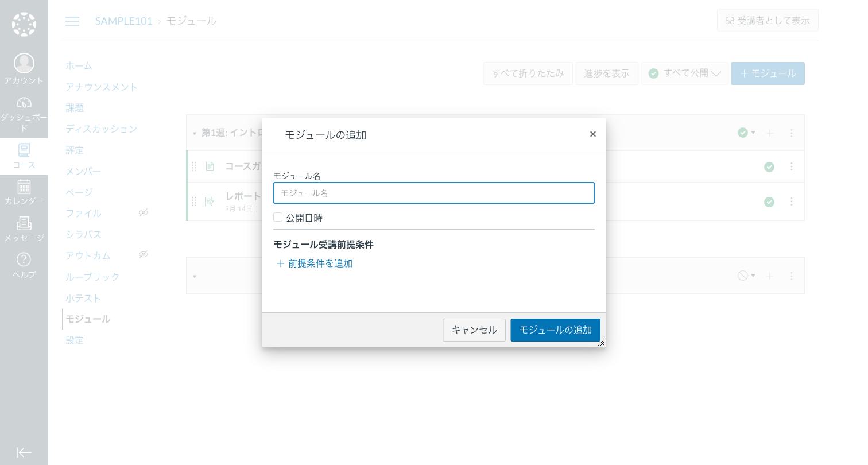Open the アカウント profile icon

(x=24, y=63)
